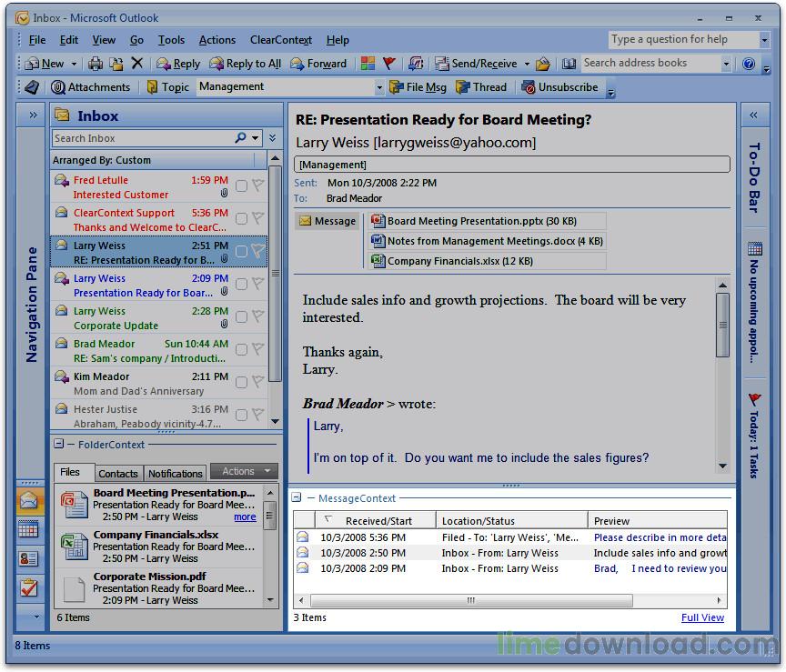Open the ClearContext menu
This screenshot has width=786, height=672.
281,40
